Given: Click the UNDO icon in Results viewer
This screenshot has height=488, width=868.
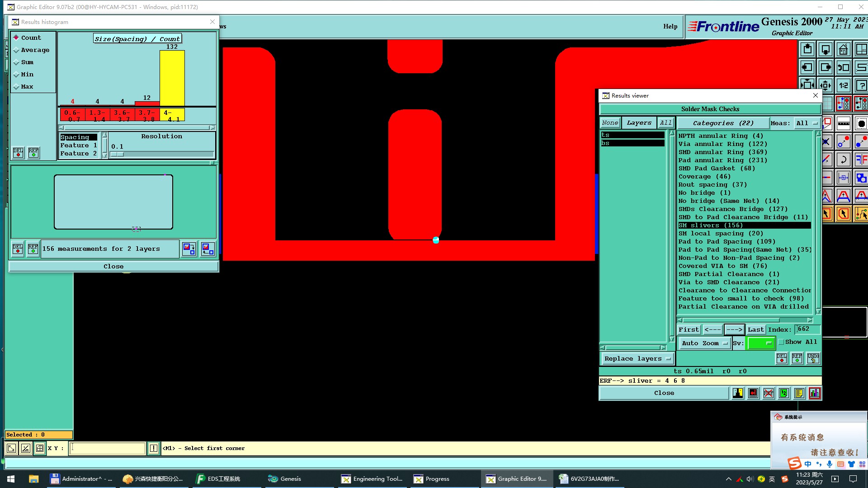Looking at the screenshot, I should coord(813,358).
